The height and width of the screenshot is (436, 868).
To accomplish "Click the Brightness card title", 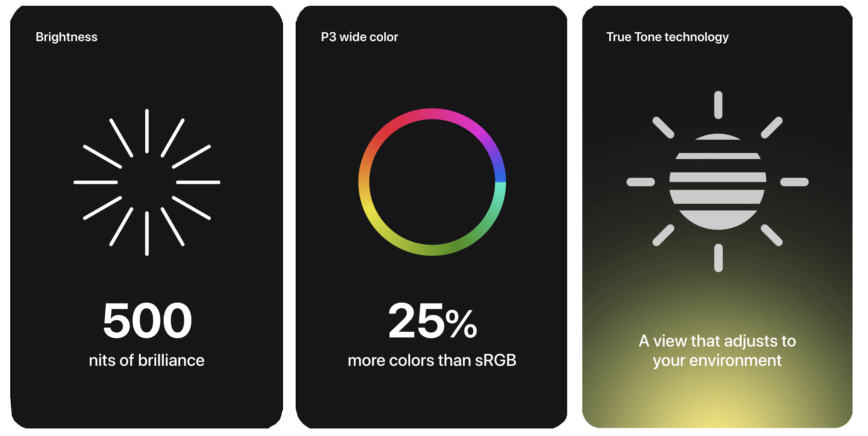I will 66,37.
